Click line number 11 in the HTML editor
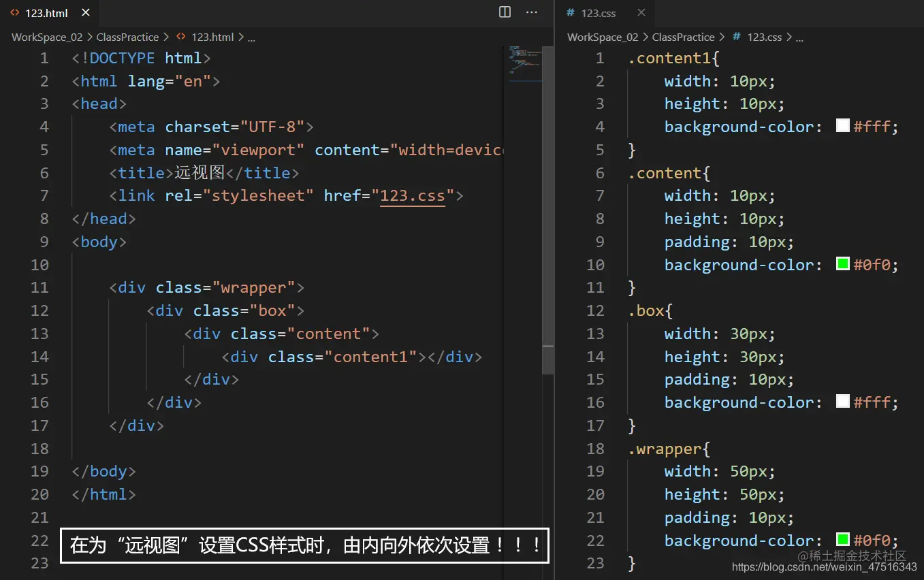 39,287
